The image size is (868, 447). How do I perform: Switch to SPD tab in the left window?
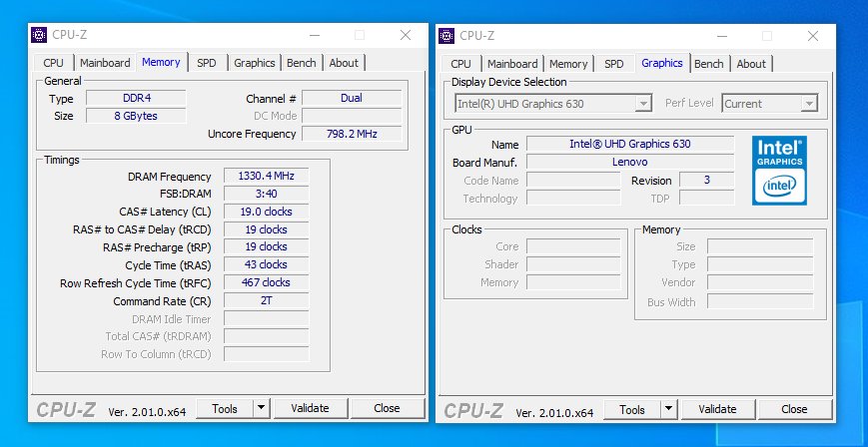[207, 63]
